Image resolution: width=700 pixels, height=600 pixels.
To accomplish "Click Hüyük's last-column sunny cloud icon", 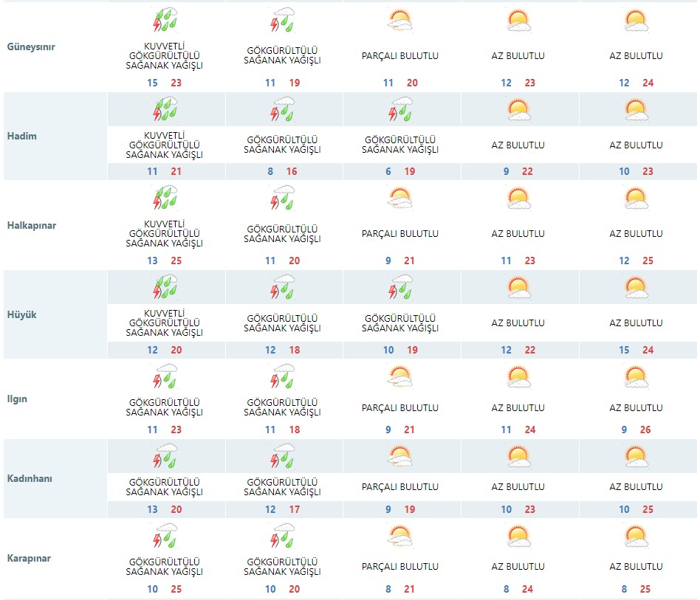I will (x=636, y=288).
